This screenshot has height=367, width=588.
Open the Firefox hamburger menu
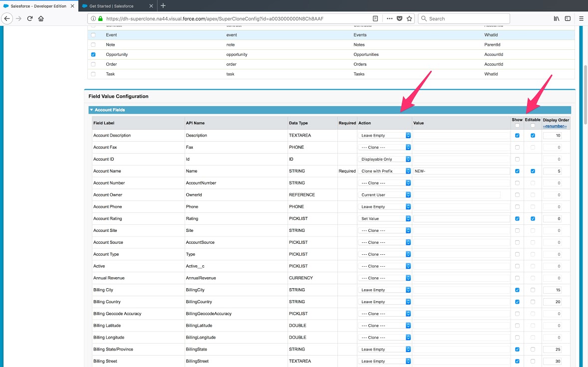click(581, 18)
